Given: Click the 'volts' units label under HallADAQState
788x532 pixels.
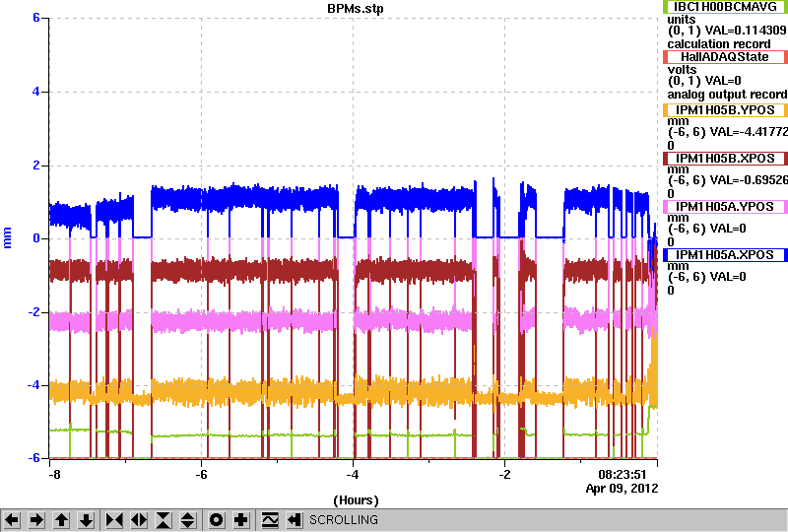Looking at the screenshot, I should pos(682,69).
